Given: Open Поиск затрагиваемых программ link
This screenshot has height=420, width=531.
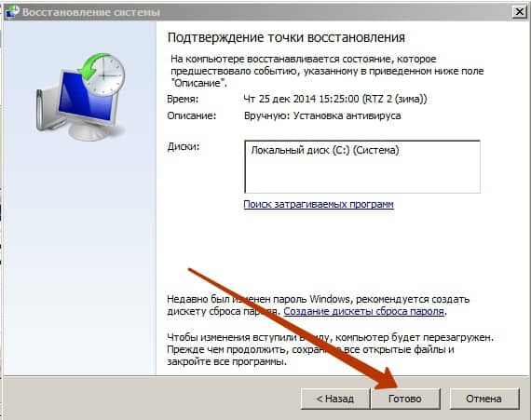Looking at the screenshot, I should click(319, 204).
